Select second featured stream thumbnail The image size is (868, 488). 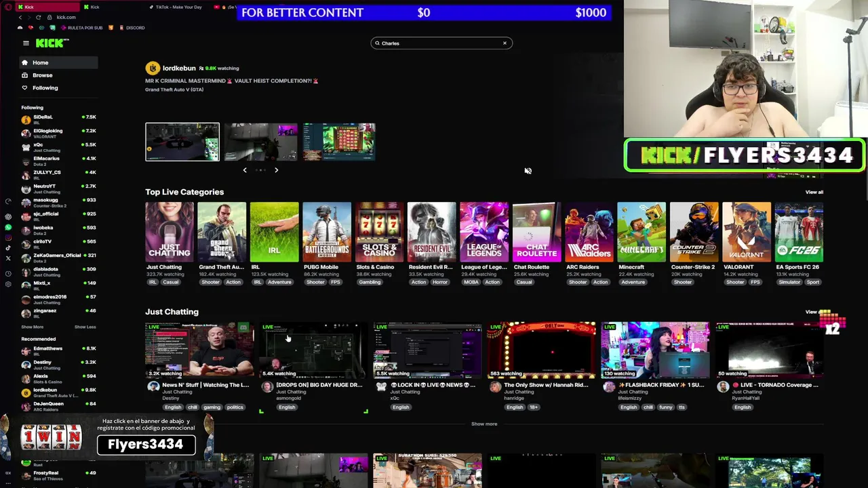pos(261,142)
